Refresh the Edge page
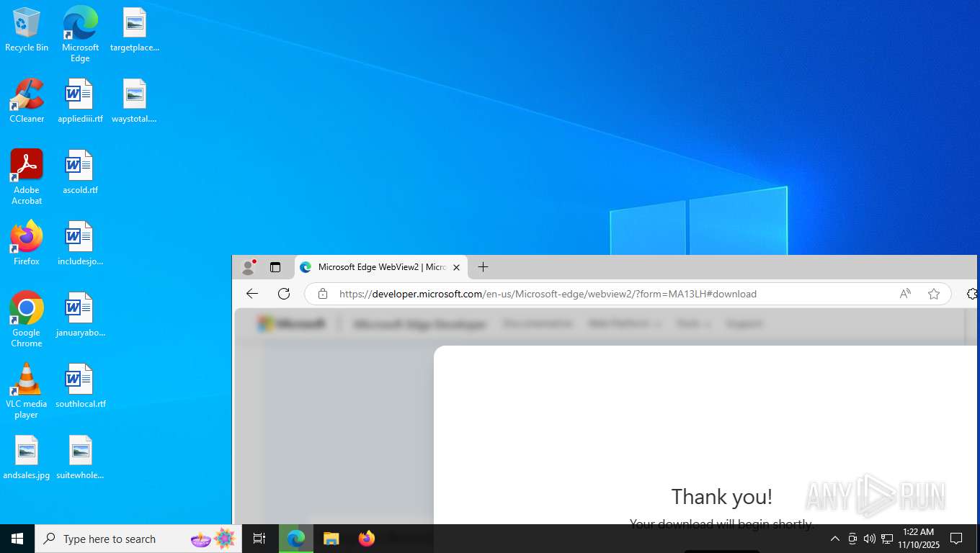The width and height of the screenshot is (980, 553). pyautogui.click(x=284, y=294)
